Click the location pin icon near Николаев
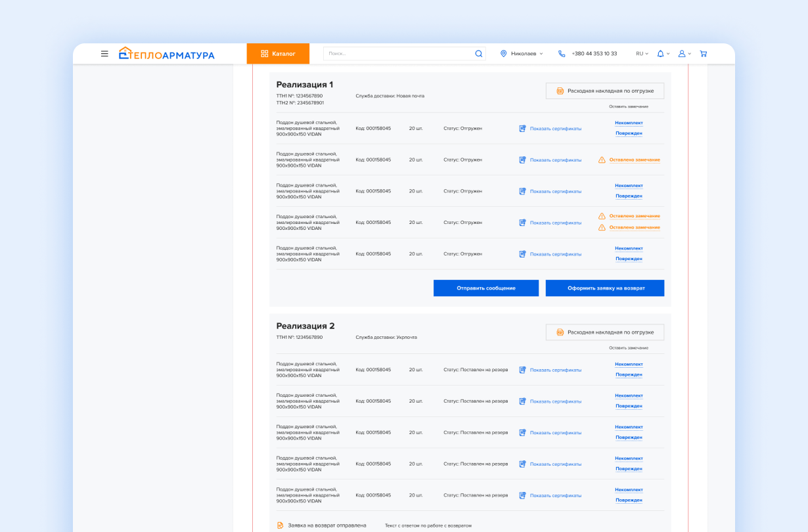This screenshot has height=532, width=808. pyautogui.click(x=504, y=54)
